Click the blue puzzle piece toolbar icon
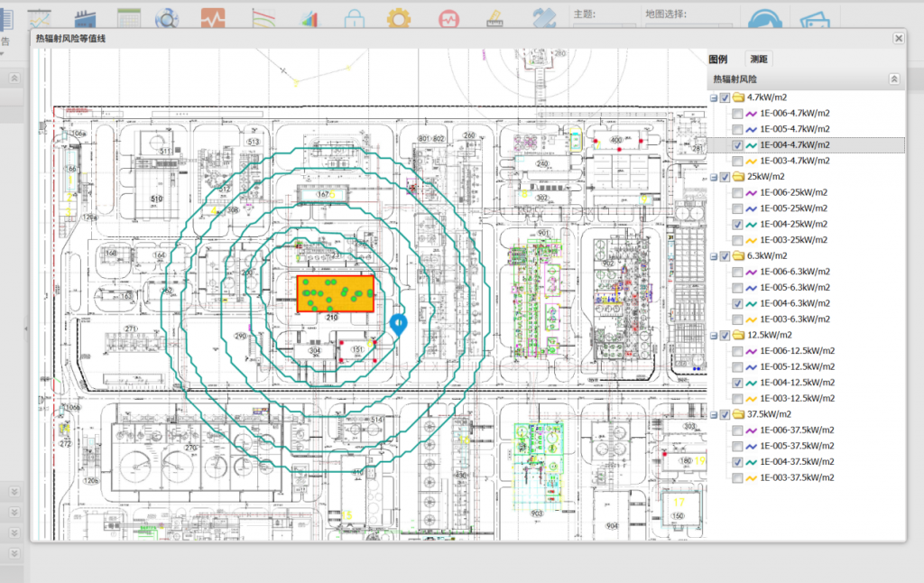This screenshot has width=924, height=583. tap(543, 19)
